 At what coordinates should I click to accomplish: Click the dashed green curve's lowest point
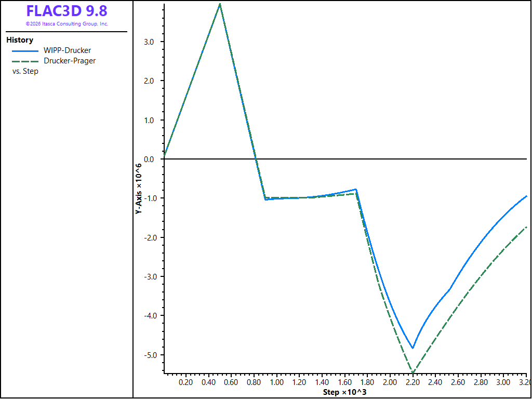(413, 373)
